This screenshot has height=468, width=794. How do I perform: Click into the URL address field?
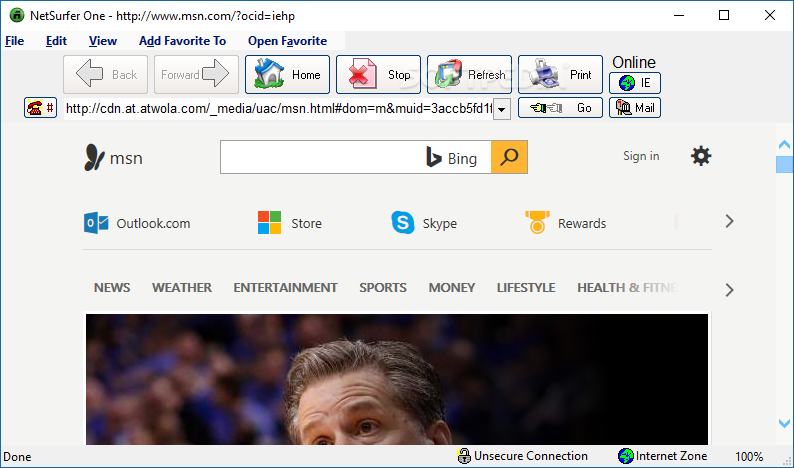point(279,108)
